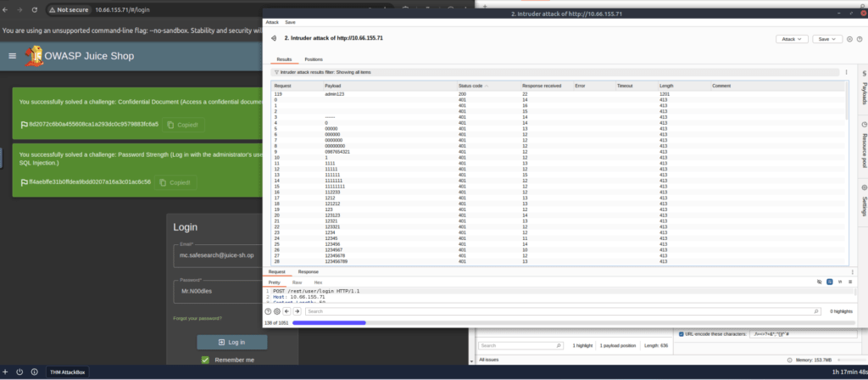Click the magnifier in the request Search field

point(816,311)
